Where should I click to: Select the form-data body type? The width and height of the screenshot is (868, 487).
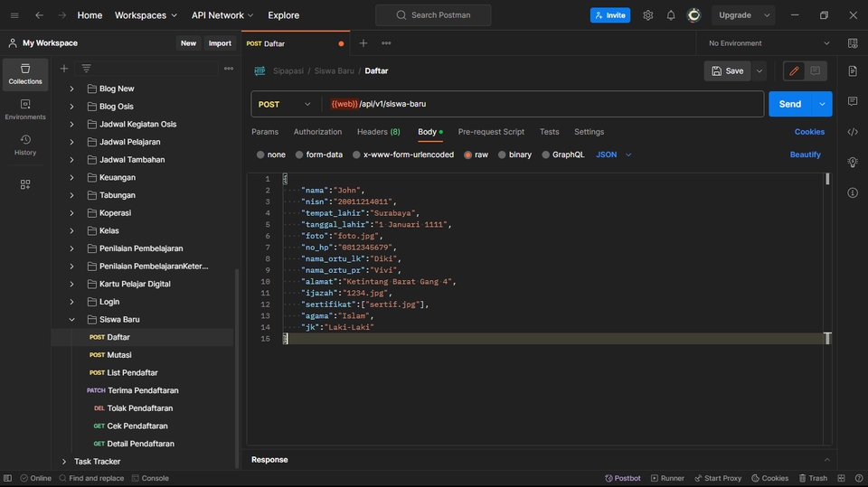298,155
